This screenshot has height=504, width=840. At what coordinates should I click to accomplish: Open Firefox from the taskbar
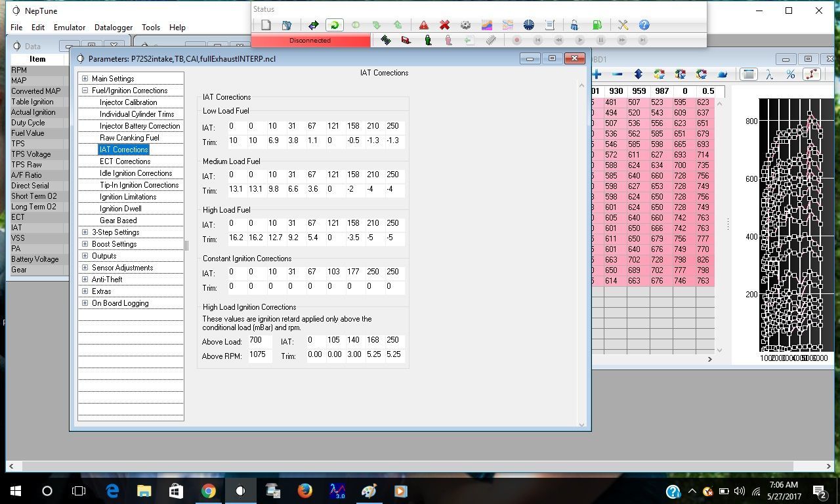point(304,491)
